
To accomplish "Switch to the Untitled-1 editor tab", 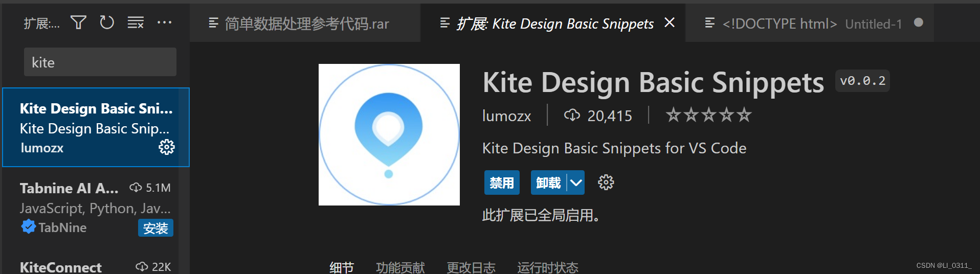I will (810, 23).
